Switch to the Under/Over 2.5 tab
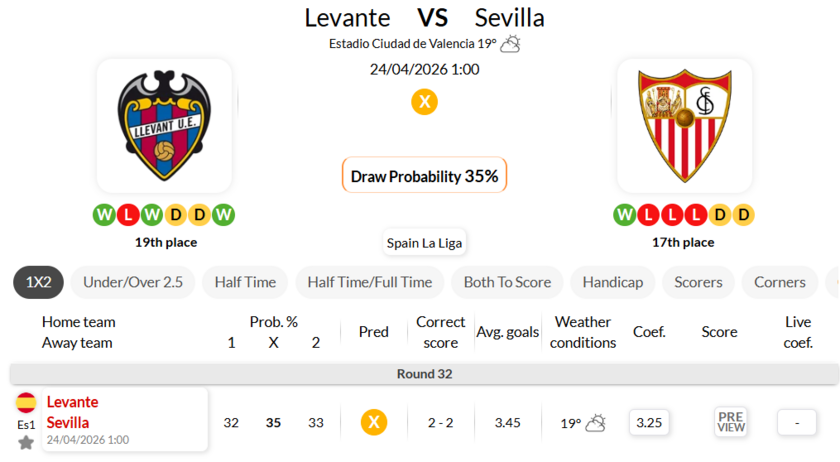840x462 pixels. (133, 282)
